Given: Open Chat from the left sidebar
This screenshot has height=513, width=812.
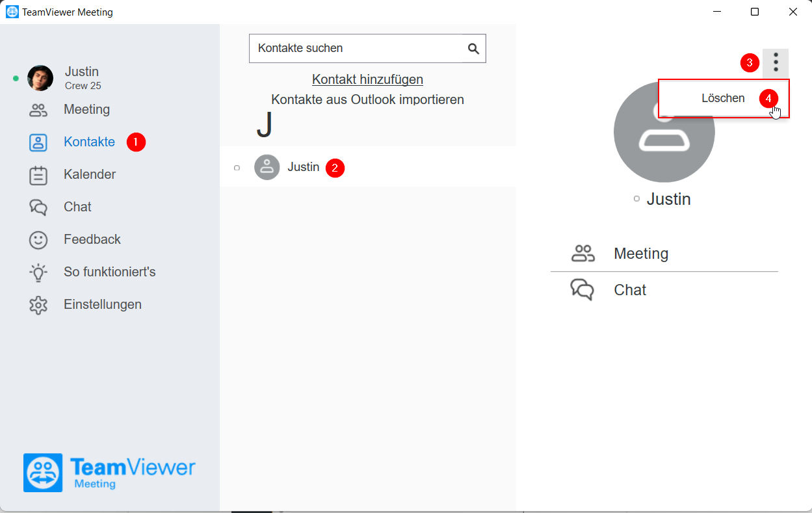Looking at the screenshot, I should [x=60, y=207].
